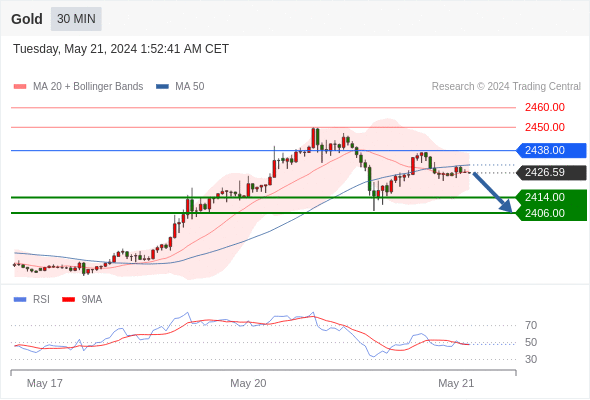Viewport: 590px width, 400px height.
Task: Click the blue downward forecast arrow
Action: (493, 192)
